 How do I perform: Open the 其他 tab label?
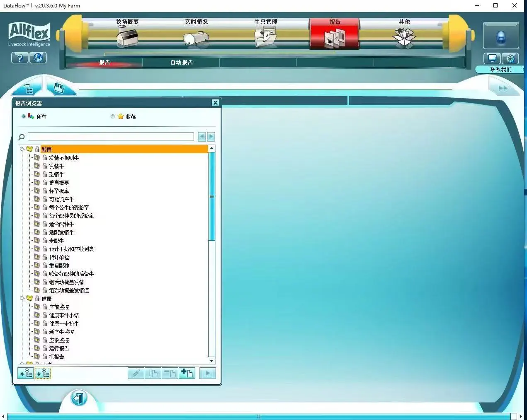(404, 22)
